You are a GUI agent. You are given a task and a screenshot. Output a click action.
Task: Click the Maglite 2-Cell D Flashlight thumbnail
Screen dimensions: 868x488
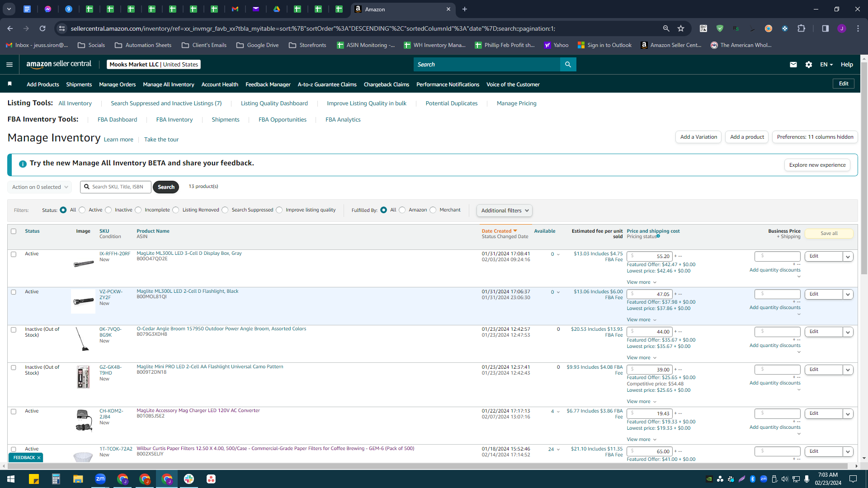pos(83,301)
